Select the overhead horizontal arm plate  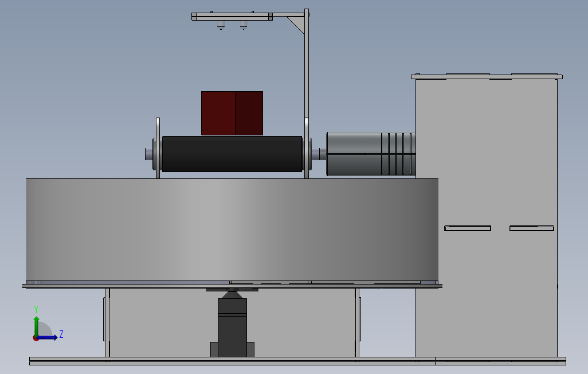[x=232, y=17]
